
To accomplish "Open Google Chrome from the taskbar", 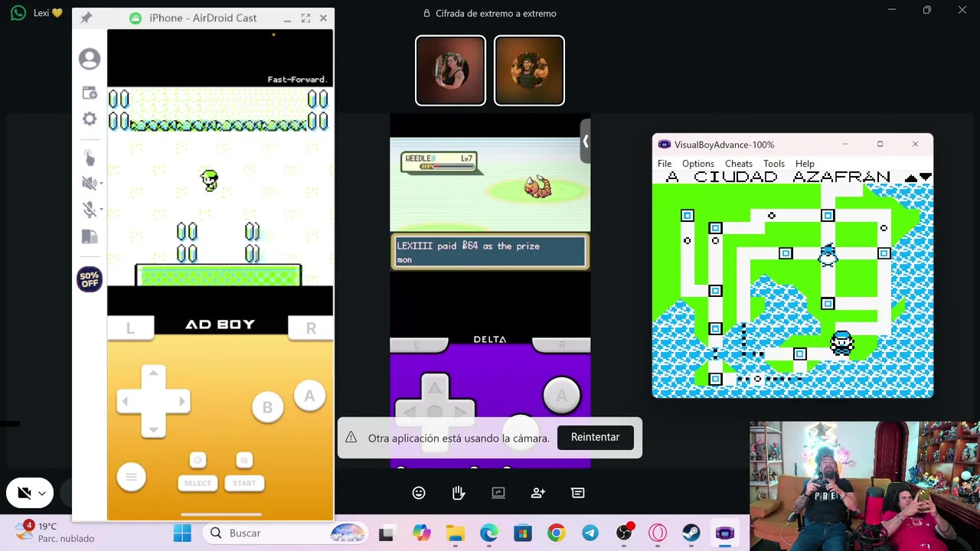I will 557,533.
